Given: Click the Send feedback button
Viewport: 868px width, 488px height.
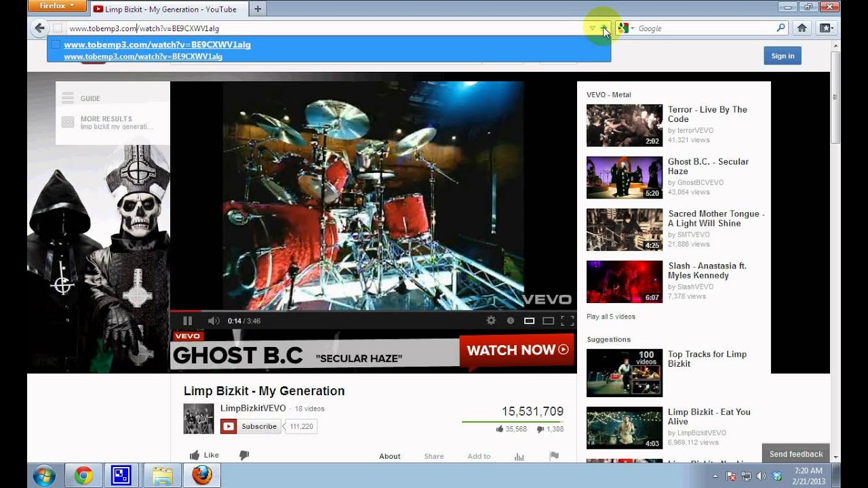Looking at the screenshot, I should 796,454.
